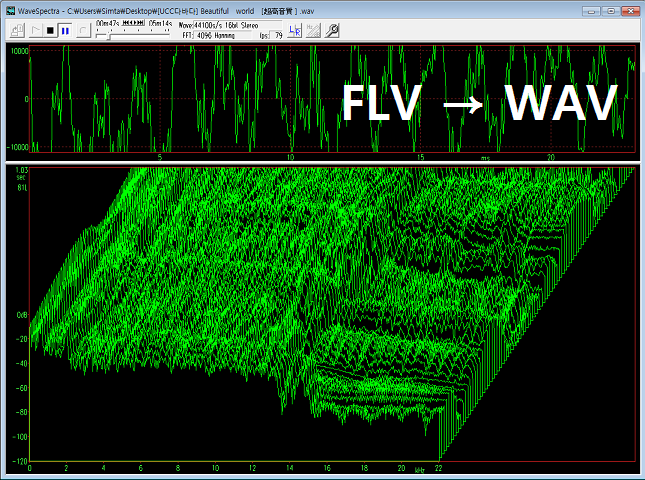The width and height of the screenshot is (645, 480).
Task: Click the total duration 05m14s readout
Action: click(x=160, y=24)
